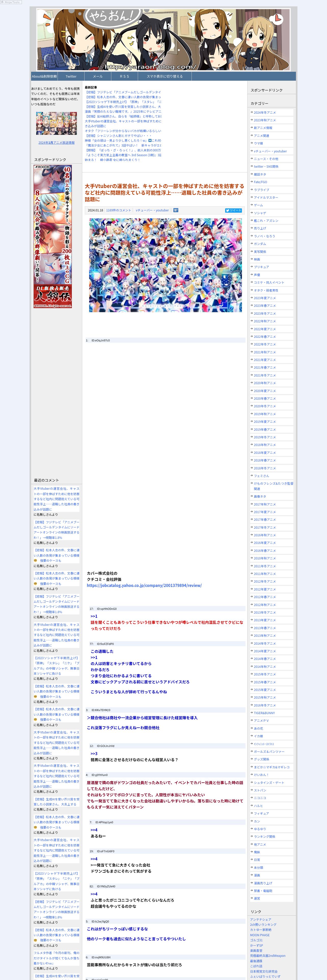Click reply anchor >>4 in comment 19
This screenshot has width=327, height=980.
pyautogui.click(x=94, y=859)
